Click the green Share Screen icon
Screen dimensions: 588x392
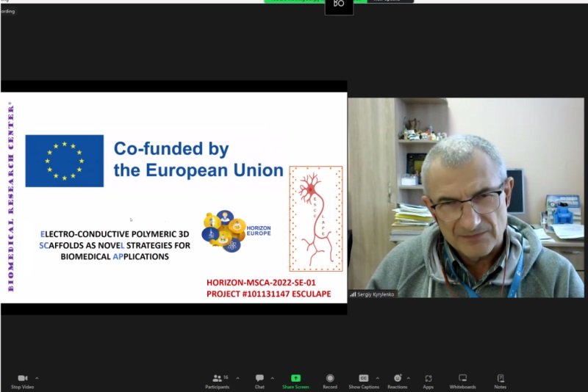(296, 378)
